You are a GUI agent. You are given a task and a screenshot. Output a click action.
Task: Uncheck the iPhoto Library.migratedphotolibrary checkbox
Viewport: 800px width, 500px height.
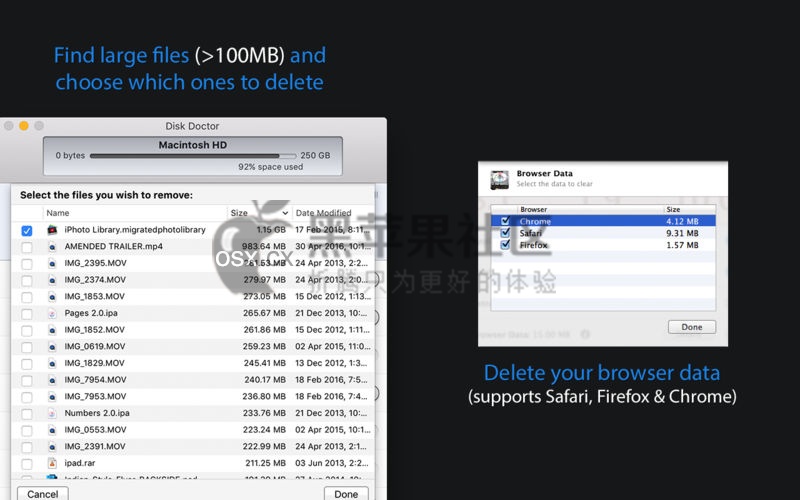pos(27,231)
